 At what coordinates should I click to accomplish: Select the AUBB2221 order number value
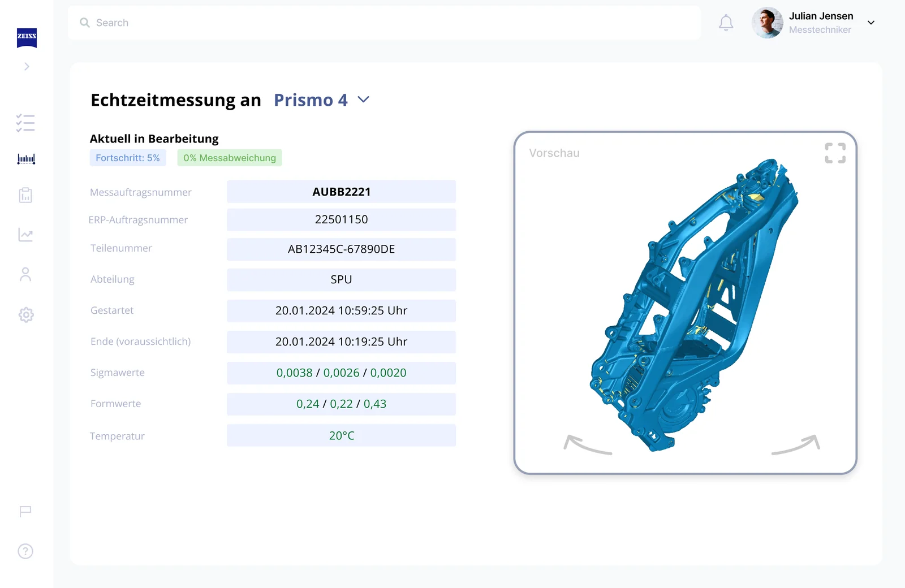click(341, 192)
